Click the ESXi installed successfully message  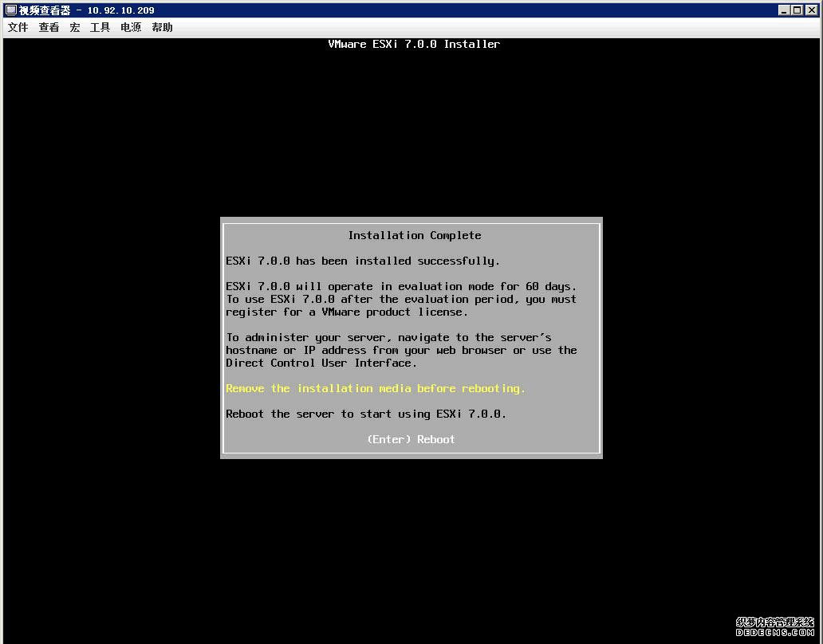point(361,261)
